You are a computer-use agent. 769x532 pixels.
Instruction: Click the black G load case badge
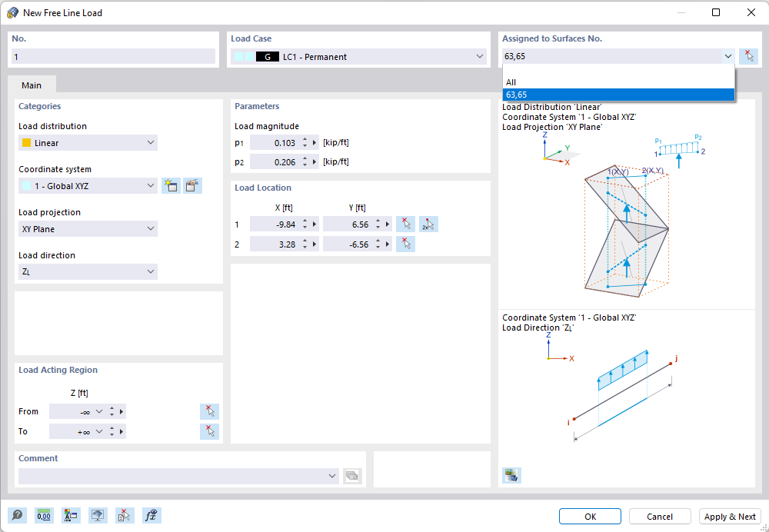pos(268,57)
